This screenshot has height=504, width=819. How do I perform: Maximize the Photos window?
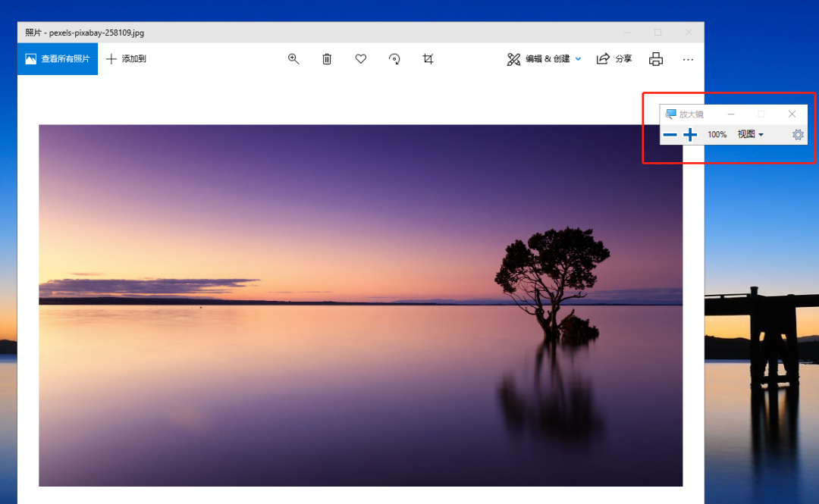tap(658, 33)
